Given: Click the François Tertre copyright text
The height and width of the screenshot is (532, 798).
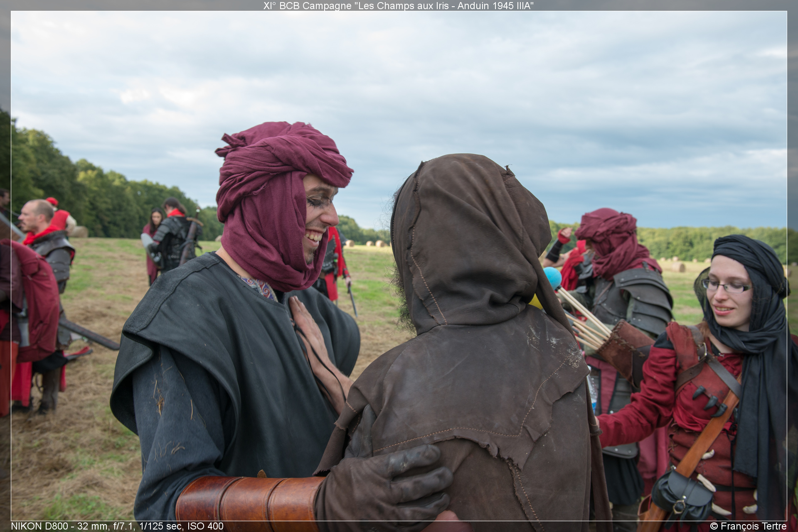Looking at the screenshot, I should tap(748, 526).
